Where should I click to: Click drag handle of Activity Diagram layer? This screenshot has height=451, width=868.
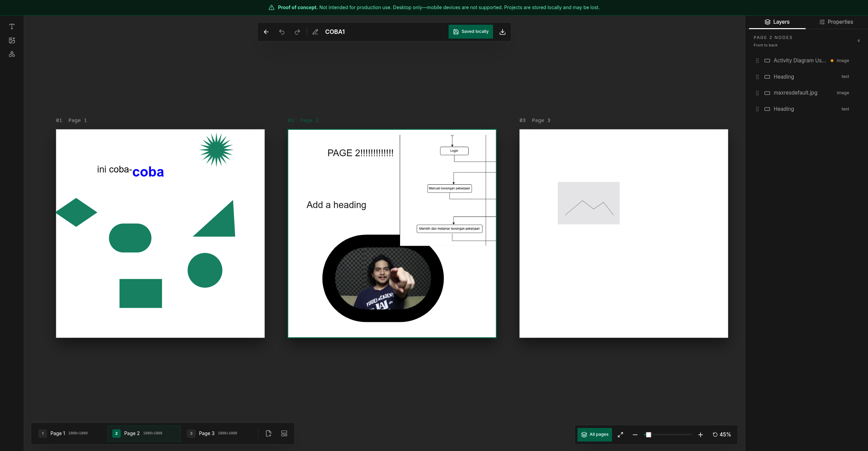coord(757,61)
